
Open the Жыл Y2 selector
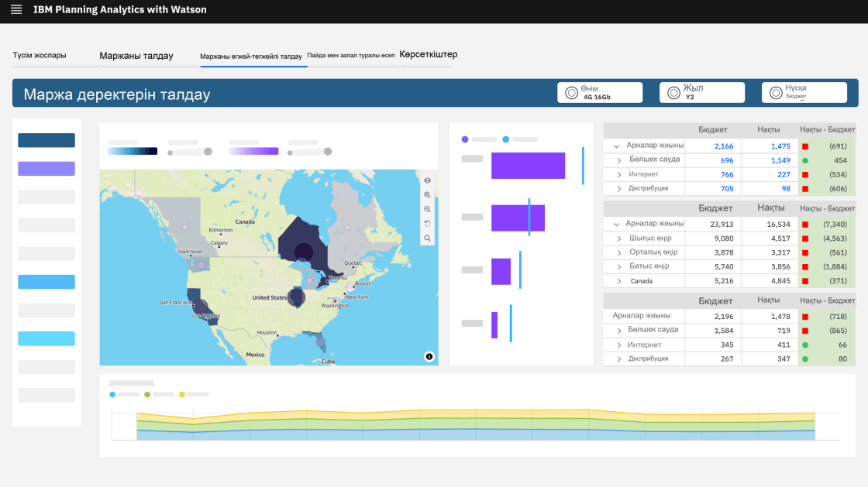coord(702,92)
